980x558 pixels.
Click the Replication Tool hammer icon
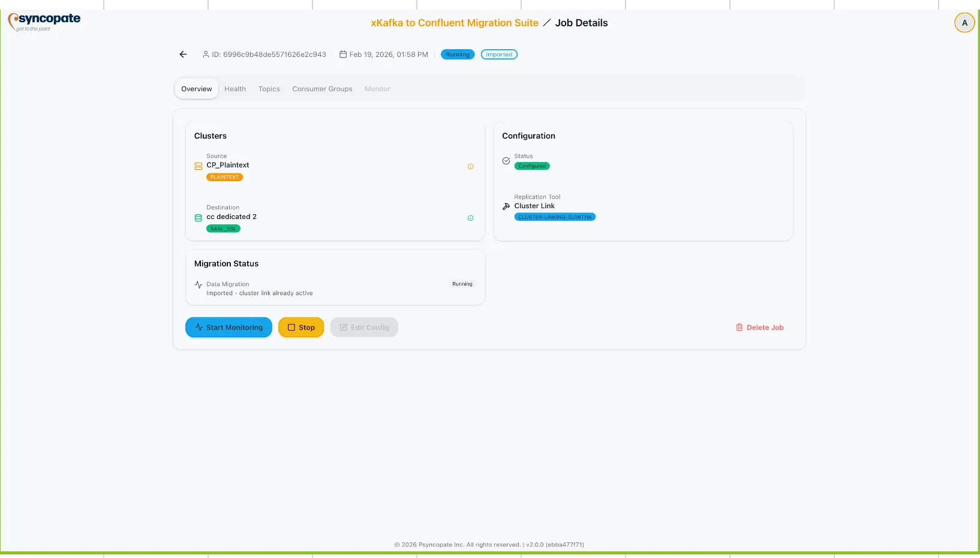[506, 206]
